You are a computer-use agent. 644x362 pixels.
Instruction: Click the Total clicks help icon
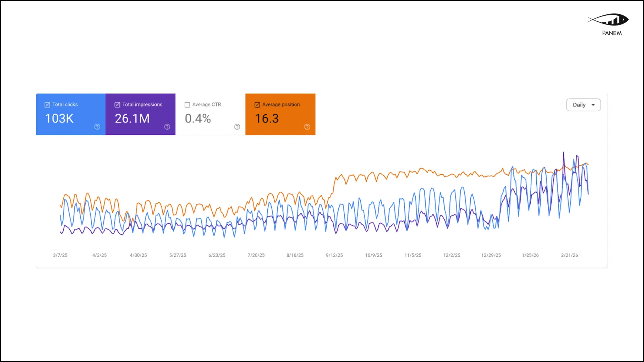97,127
